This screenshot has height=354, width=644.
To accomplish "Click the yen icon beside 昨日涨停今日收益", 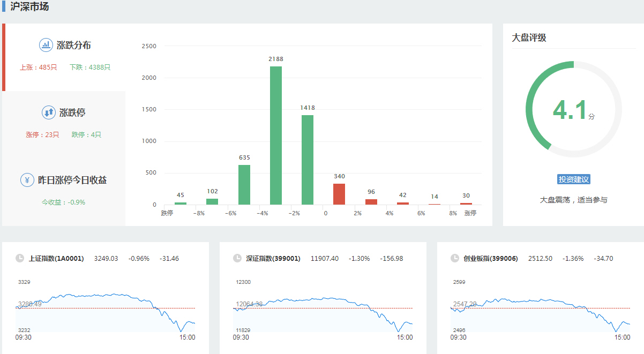I will click(27, 180).
